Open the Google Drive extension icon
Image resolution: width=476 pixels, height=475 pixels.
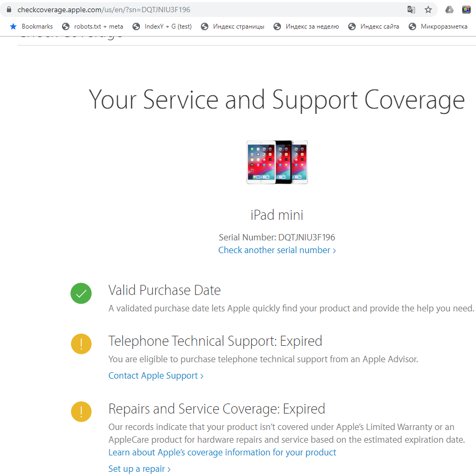click(x=449, y=10)
